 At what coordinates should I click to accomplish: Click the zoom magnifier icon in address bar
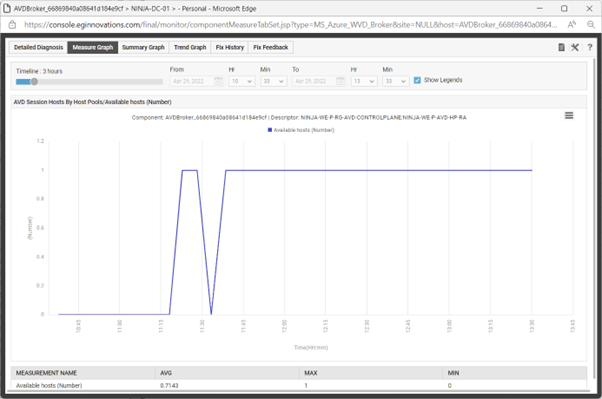[591, 25]
